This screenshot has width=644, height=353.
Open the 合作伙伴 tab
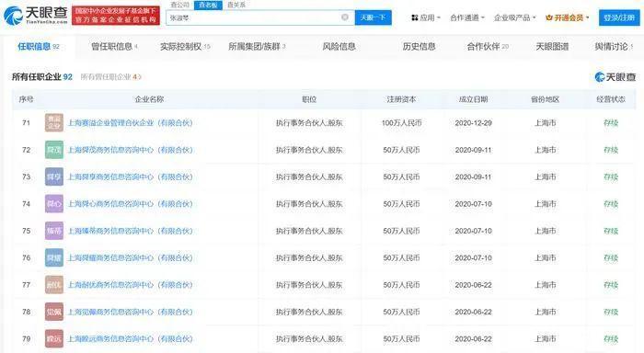pos(488,46)
